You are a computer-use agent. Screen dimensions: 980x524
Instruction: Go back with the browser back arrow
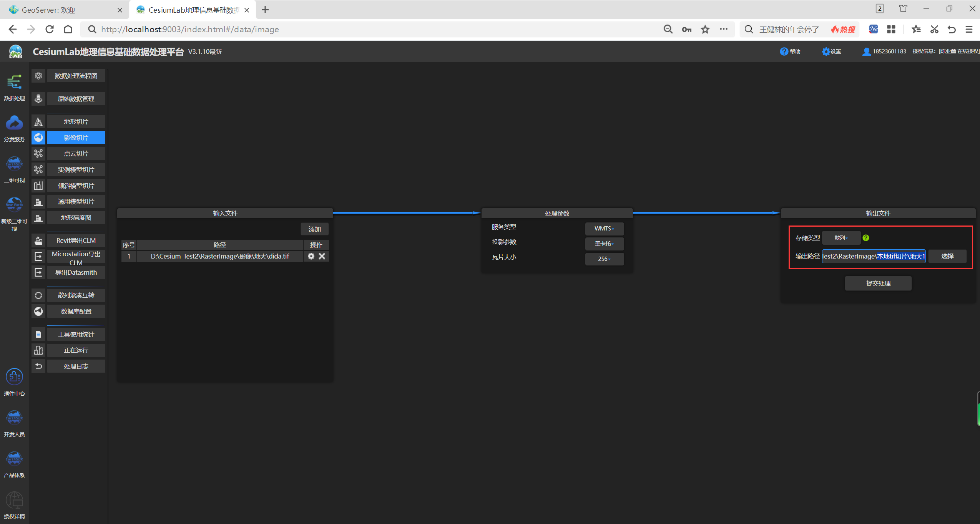point(13,29)
